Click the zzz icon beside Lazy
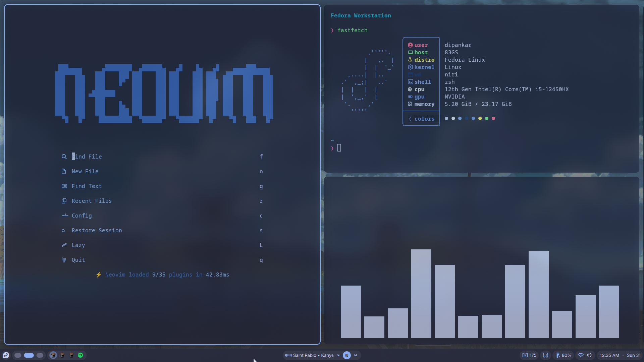 click(64, 245)
